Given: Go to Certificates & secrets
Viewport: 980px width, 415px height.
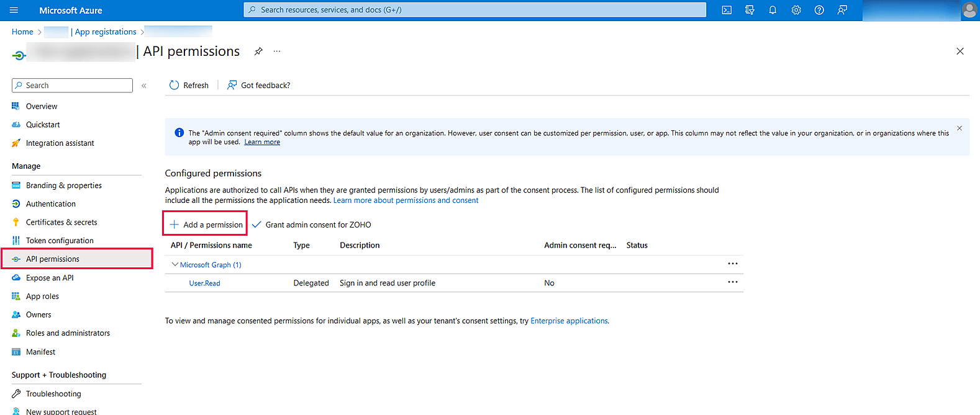Looking at the screenshot, I should 61,222.
